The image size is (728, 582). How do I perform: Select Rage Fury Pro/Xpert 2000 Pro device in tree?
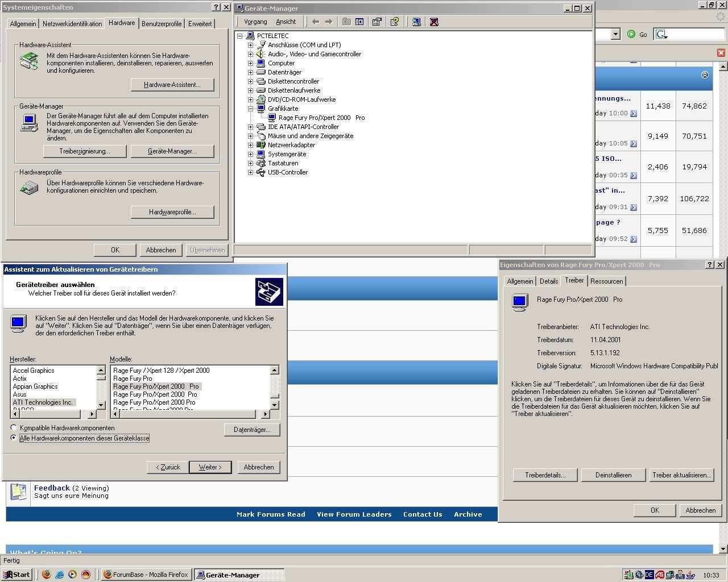[x=322, y=118]
